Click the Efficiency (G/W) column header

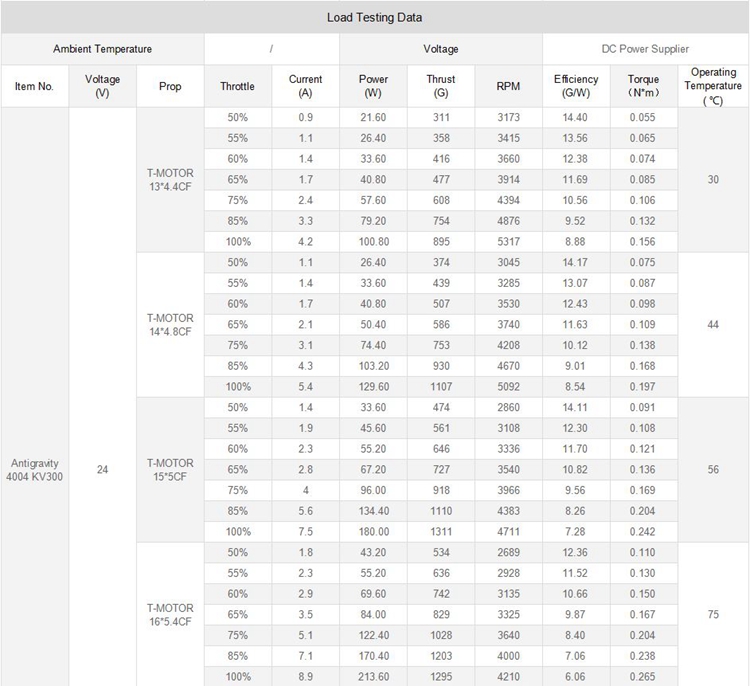576,86
